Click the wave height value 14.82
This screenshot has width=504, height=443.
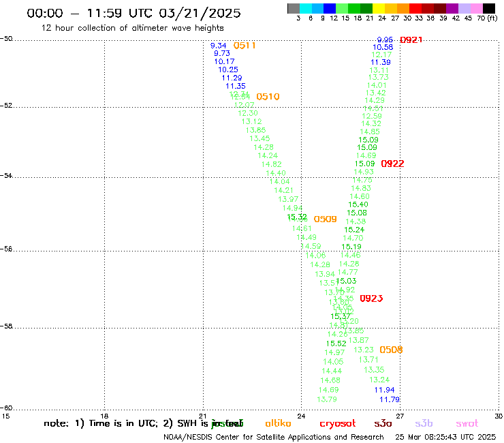pos(272,164)
